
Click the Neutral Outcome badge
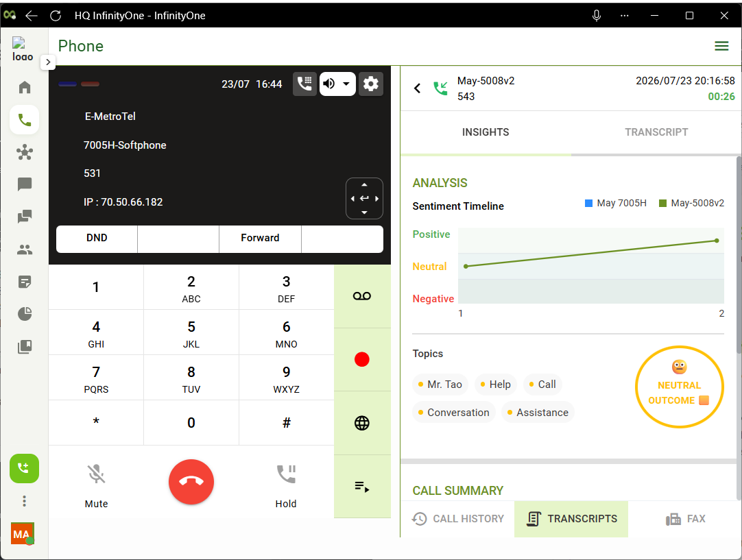tap(679, 387)
